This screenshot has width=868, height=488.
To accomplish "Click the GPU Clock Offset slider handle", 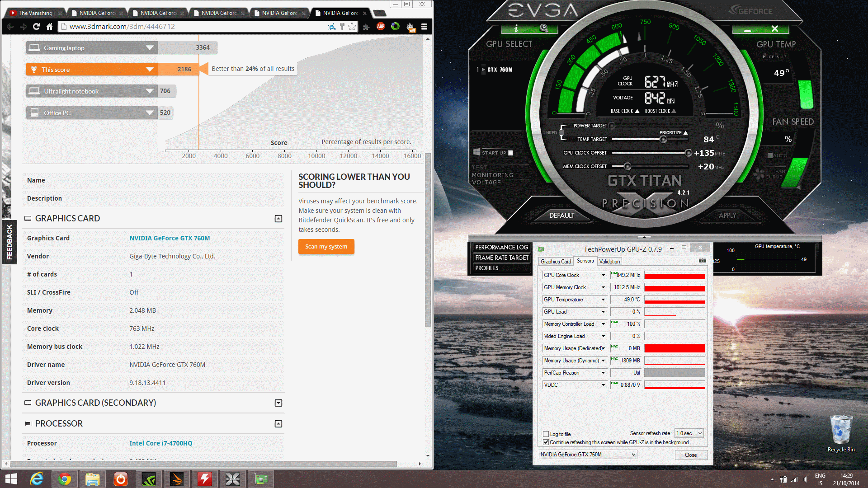I will pyautogui.click(x=688, y=153).
